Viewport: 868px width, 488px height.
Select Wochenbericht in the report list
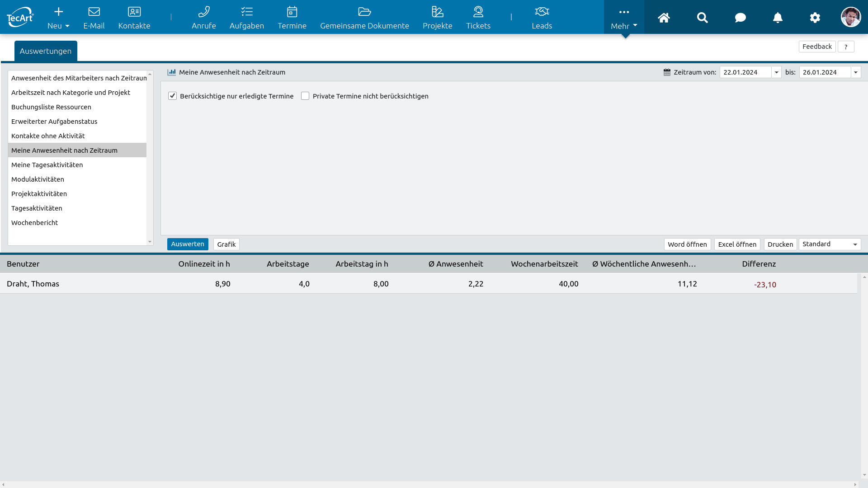[35, 223]
